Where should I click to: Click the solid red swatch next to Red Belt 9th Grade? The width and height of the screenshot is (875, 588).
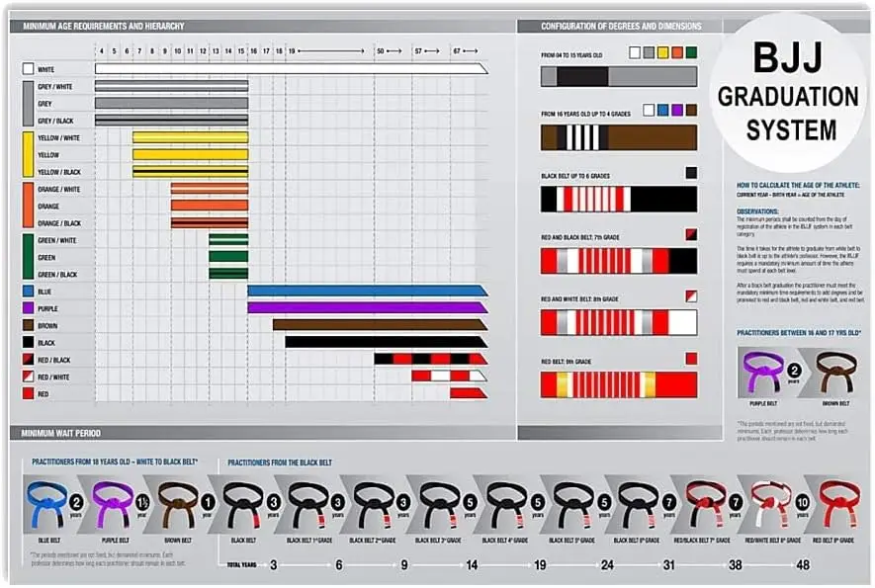tap(691, 359)
